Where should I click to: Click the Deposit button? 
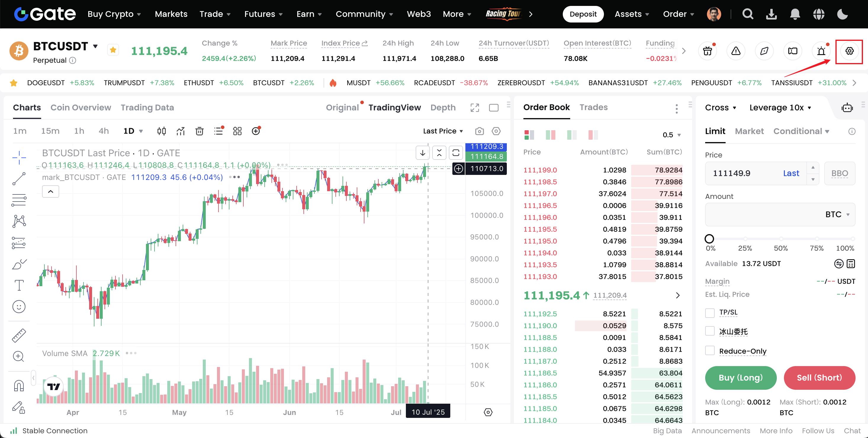[x=583, y=14]
